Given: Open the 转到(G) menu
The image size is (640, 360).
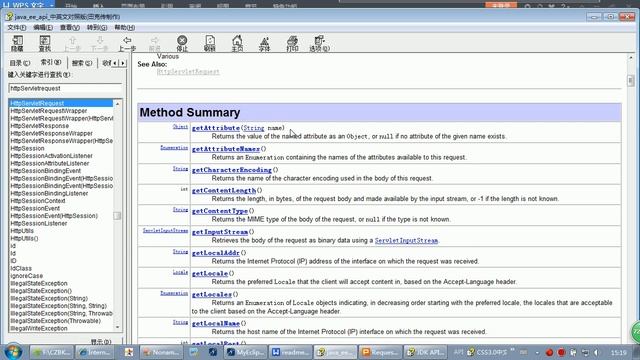Looking at the screenshot, I should 97,27.
